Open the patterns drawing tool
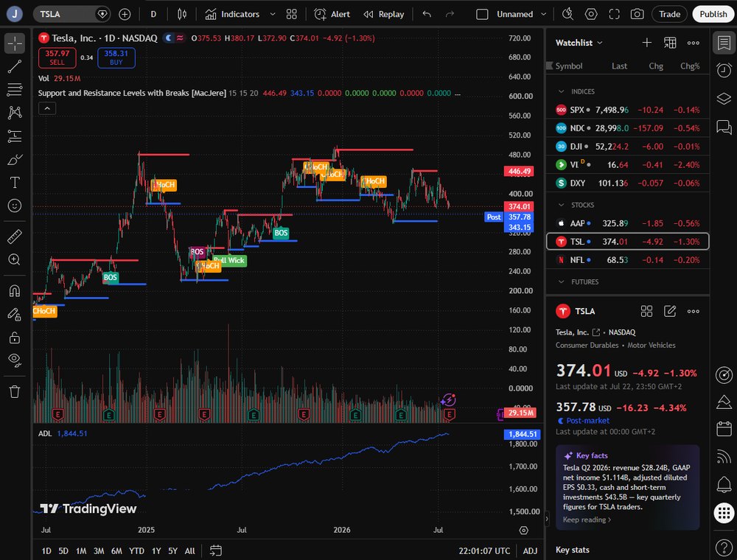737x560 pixels. tap(15, 112)
